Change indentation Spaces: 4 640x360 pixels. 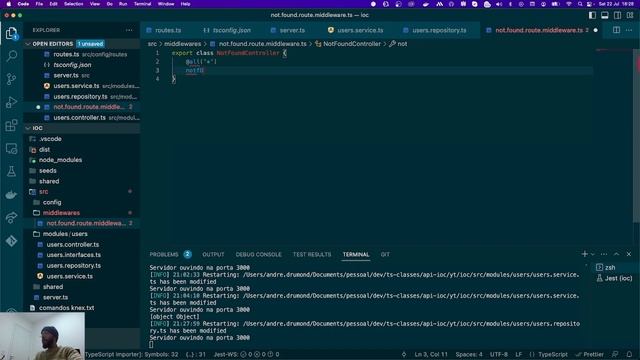coord(469,354)
